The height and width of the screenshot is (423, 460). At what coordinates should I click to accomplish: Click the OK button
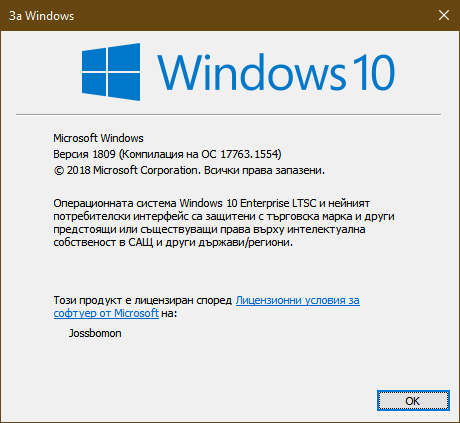(x=413, y=400)
